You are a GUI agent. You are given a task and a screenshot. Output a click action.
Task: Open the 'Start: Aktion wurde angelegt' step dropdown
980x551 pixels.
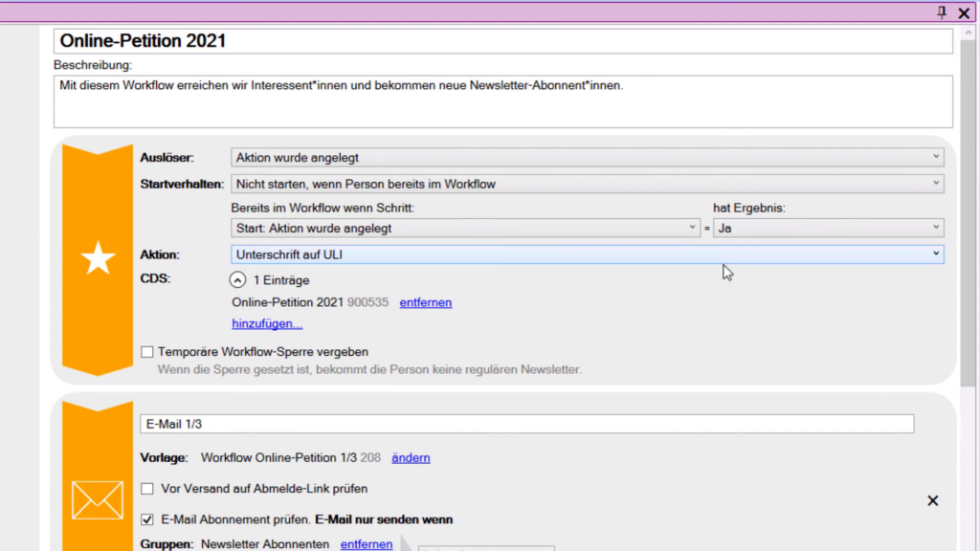(x=465, y=228)
